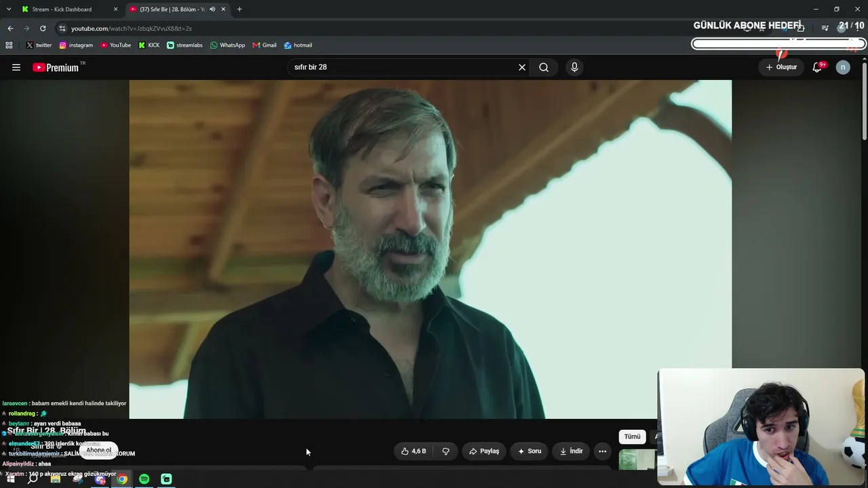
Task: Open the instagram bookmark
Action: (x=76, y=45)
